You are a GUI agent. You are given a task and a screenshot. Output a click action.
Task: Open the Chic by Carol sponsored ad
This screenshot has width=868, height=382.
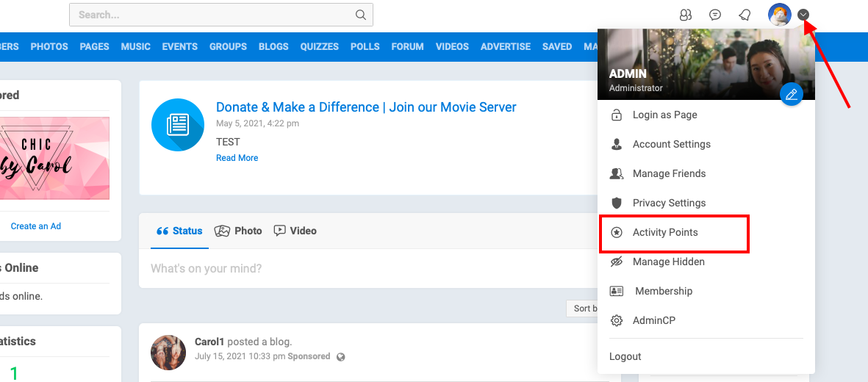(54, 158)
